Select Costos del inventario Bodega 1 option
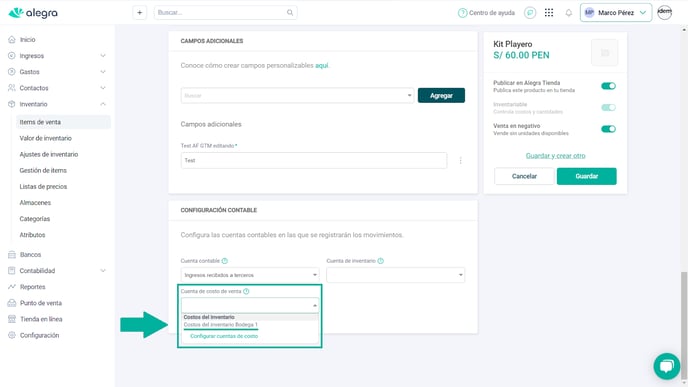Image resolution: width=688 pixels, height=387 pixels. (220, 325)
